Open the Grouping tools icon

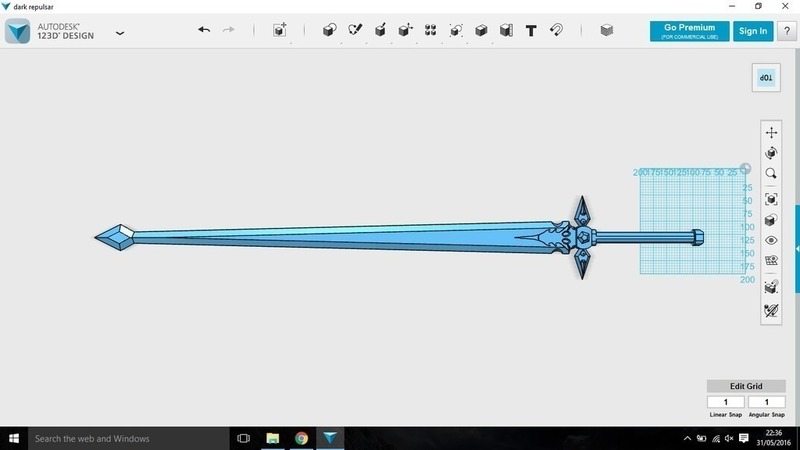(456, 30)
